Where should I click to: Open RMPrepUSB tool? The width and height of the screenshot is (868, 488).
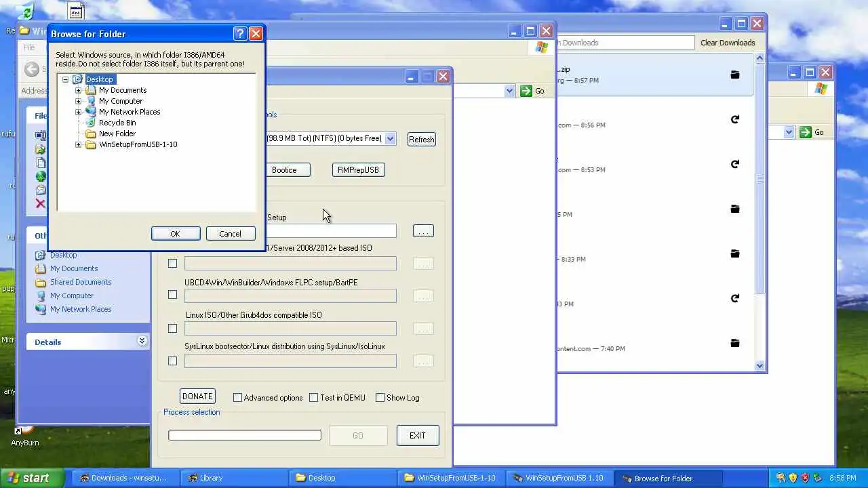click(358, 169)
